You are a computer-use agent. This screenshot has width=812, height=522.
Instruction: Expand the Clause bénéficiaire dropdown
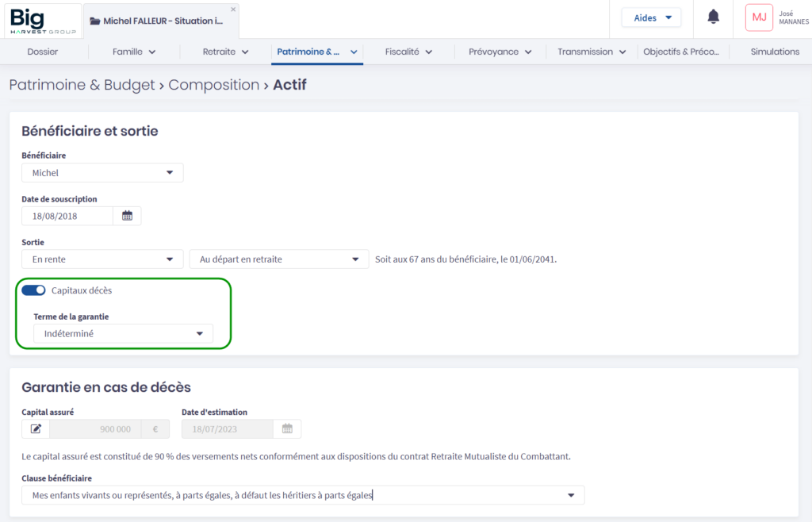click(303, 496)
